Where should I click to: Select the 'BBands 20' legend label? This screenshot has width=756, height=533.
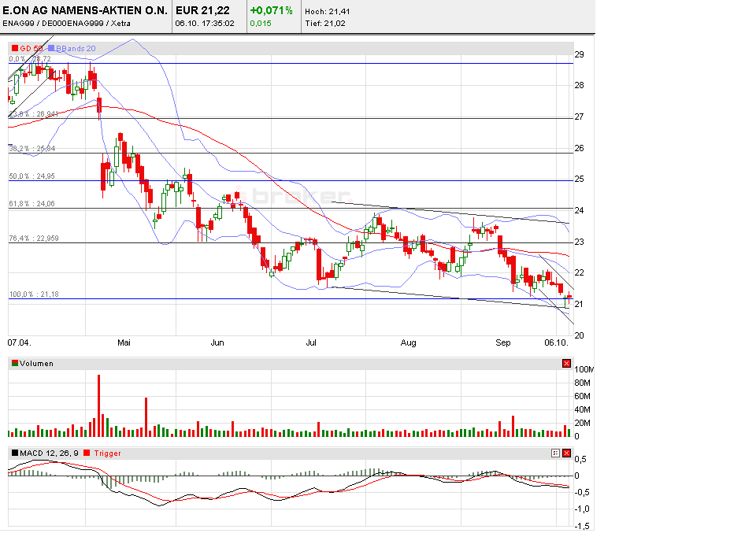click(76, 49)
